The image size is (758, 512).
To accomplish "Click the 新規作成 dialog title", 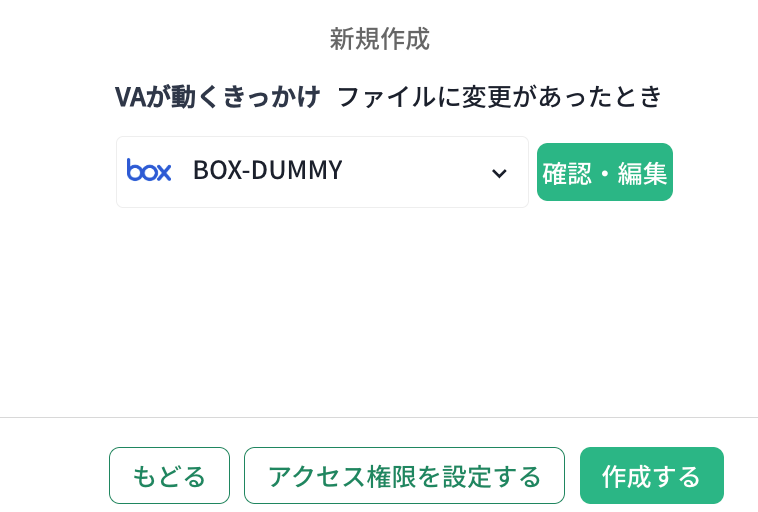I will pyautogui.click(x=379, y=39).
